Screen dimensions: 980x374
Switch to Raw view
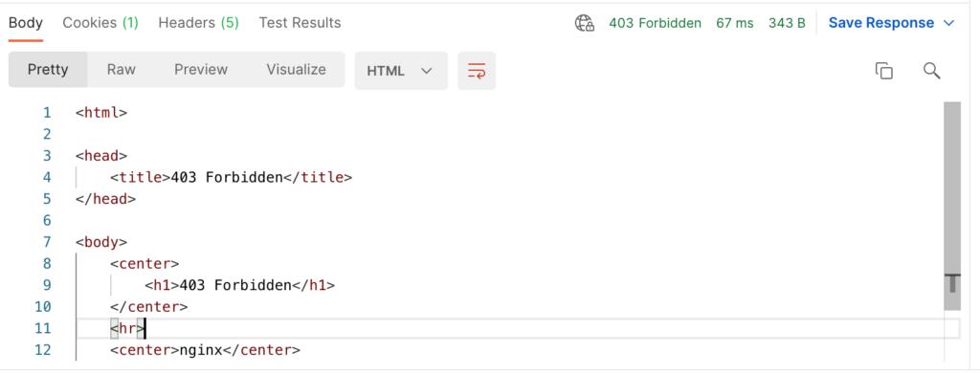[122, 69]
